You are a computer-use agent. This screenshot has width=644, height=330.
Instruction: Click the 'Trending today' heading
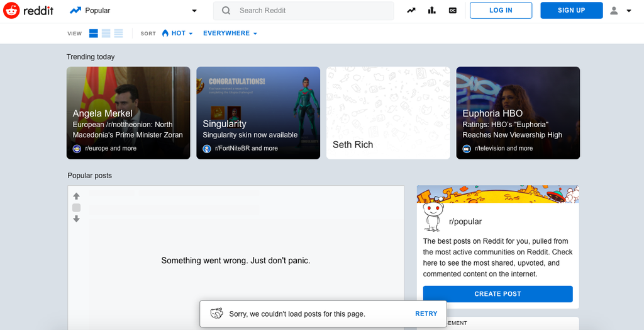91,57
